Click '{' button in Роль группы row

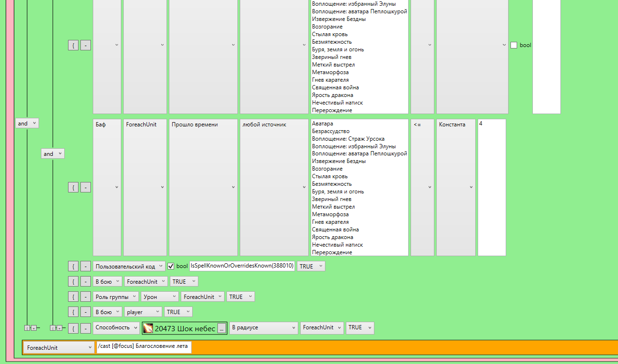(73, 297)
